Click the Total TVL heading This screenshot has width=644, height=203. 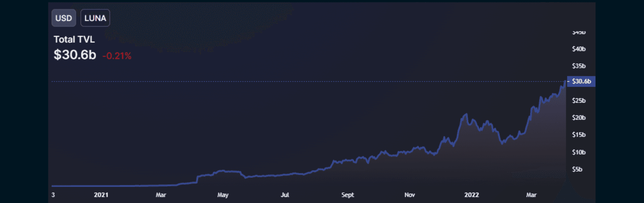pos(74,39)
